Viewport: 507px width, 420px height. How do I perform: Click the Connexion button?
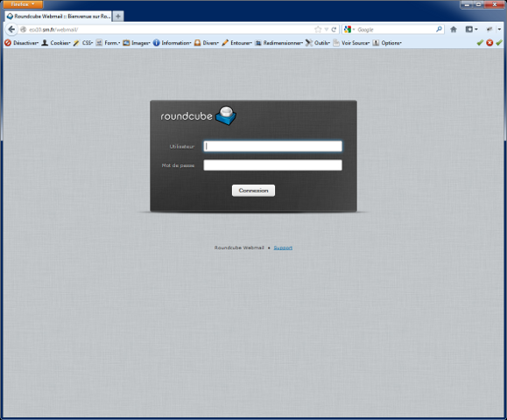click(254, 191)
